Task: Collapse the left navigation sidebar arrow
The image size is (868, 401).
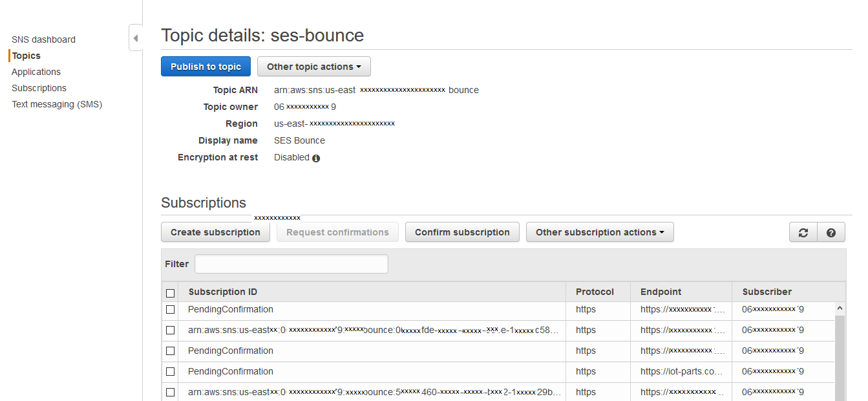Action: pyautogui.click(x=135, y=38)
